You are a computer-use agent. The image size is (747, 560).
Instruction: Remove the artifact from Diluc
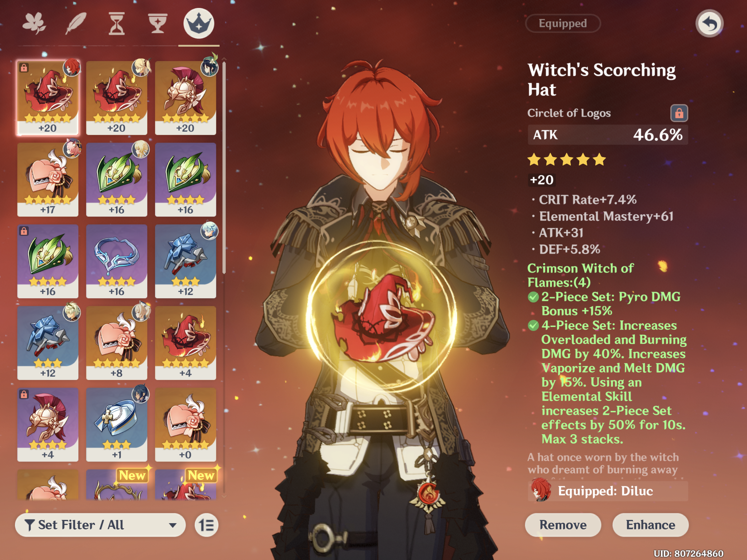(x=563, y=525)
